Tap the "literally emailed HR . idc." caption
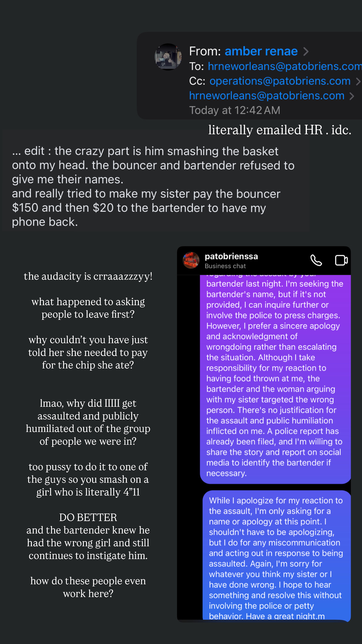This screenshot has height=644, width=362. coord(279,130)
